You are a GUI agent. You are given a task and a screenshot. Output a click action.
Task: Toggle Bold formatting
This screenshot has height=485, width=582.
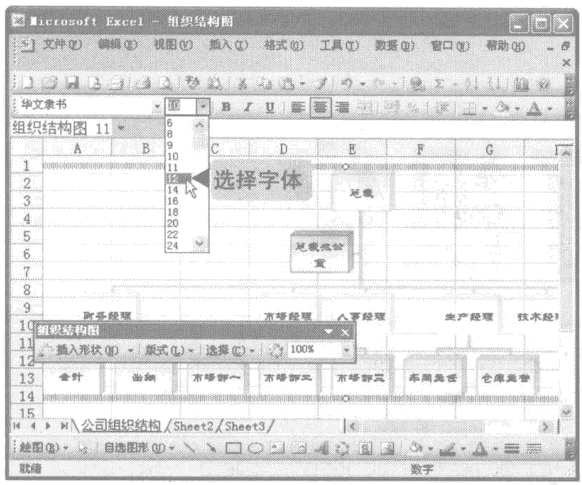(x=226, y=107)
